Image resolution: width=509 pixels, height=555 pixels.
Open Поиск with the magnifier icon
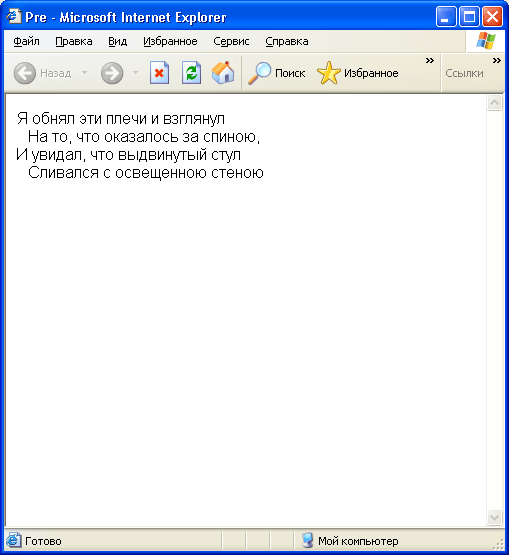click(276, 73)
